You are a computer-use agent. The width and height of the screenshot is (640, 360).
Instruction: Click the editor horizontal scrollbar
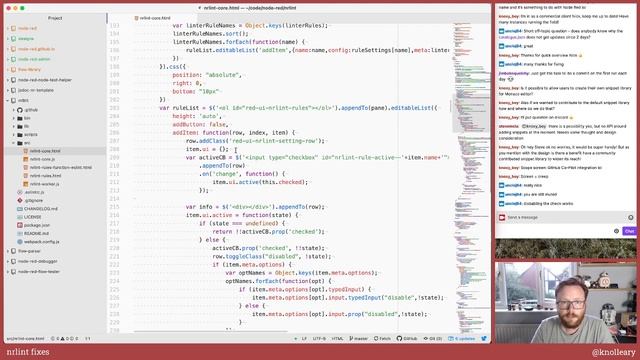click(x=211, y=332)
